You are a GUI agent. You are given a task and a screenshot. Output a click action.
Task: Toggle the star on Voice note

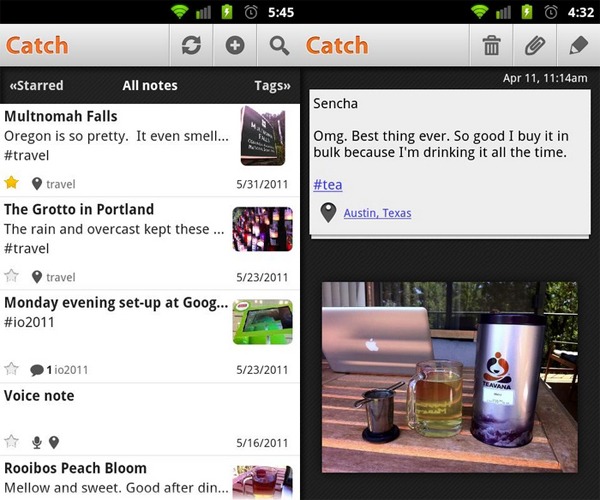[12, 441]
